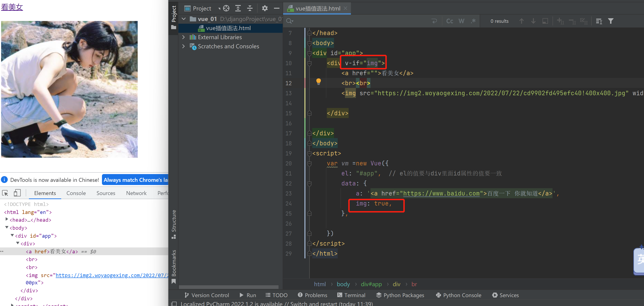Screen dimensions: 644x306
Task: Click select all occurrences icon
Action: click(584, 21)
